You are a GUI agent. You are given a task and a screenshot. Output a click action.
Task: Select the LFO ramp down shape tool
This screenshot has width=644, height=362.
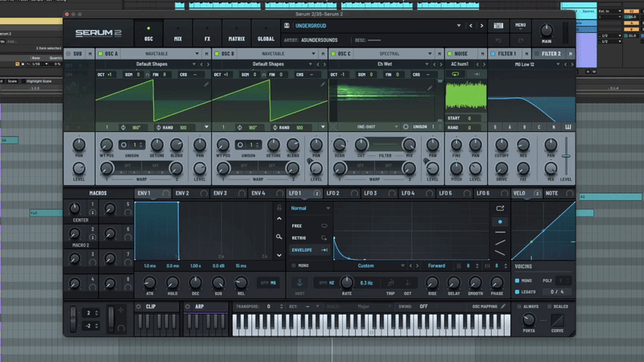coord(500,253)
